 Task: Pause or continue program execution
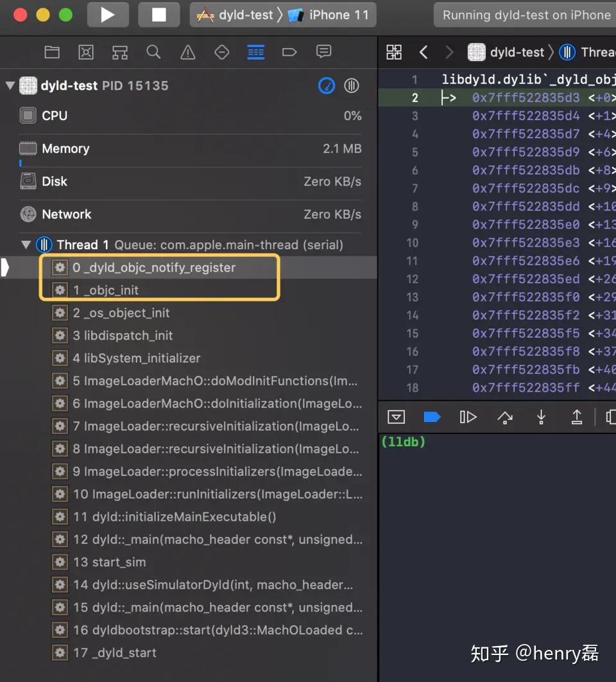pyautogui.click(x=468, y=417)
